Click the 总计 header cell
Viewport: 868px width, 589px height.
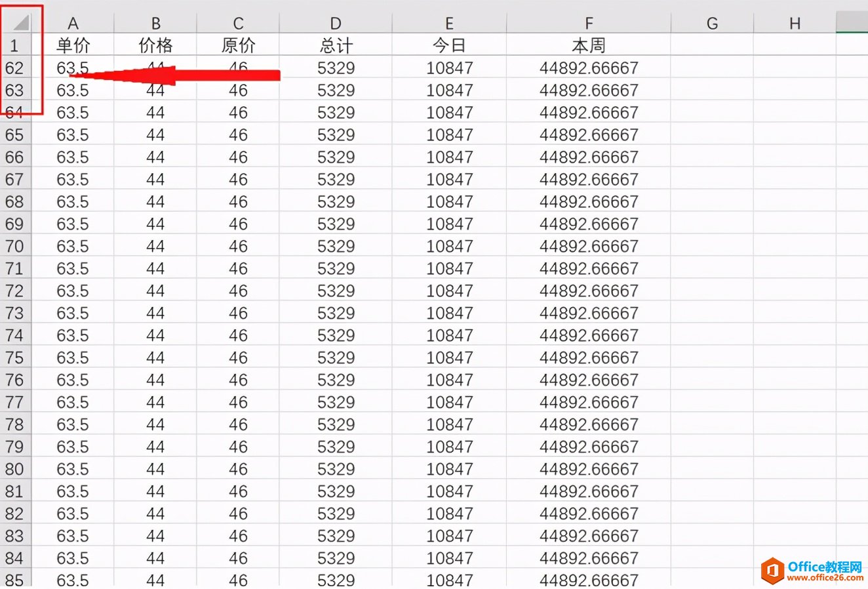coord(336,45)
